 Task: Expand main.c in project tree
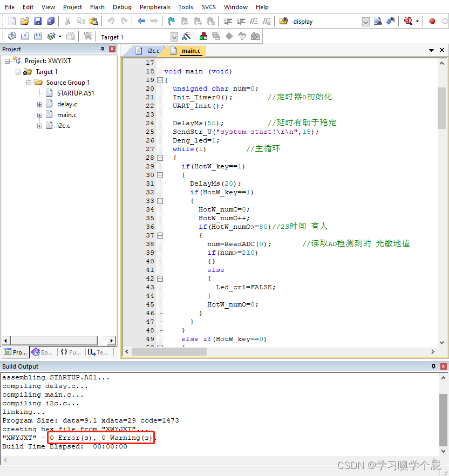pyautogui.click(x=39, y=115)
